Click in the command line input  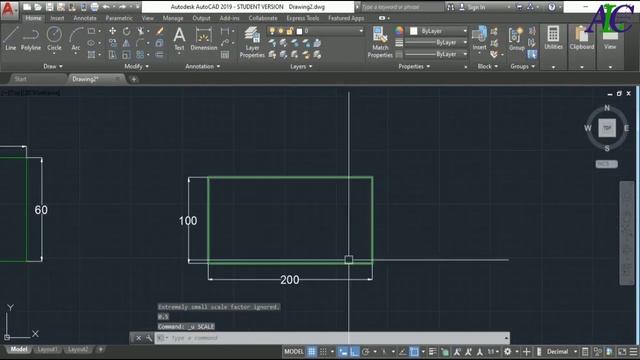(x=331, y=338)
